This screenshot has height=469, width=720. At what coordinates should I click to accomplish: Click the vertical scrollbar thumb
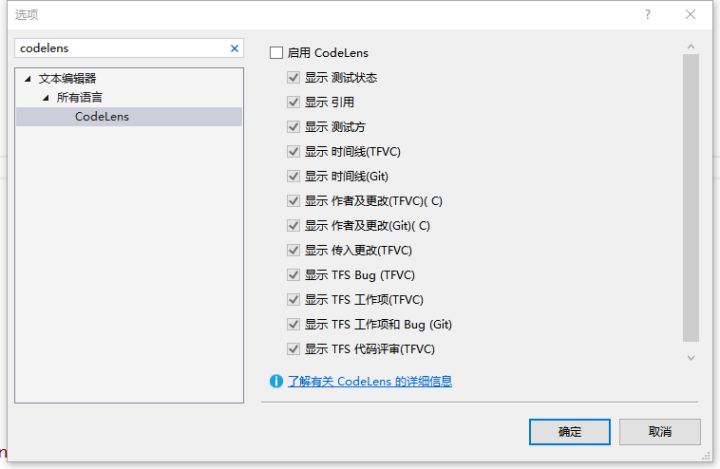point(691,198)
